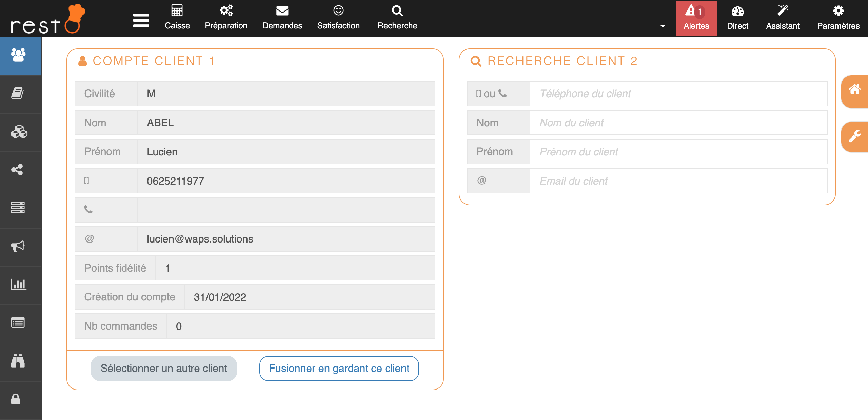Focus the Téléphone du client field

pos(678,93)
